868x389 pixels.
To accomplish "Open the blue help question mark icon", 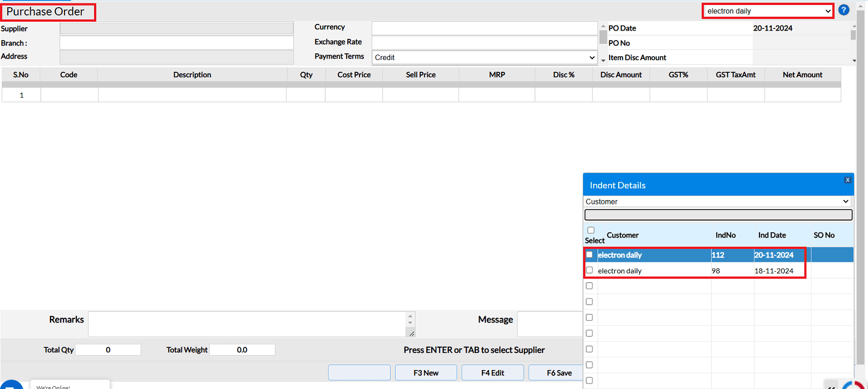I will pos(844,10).
